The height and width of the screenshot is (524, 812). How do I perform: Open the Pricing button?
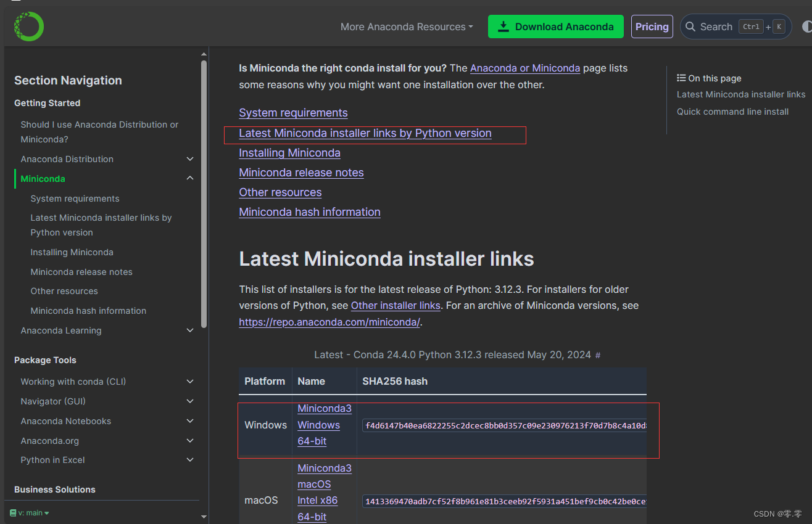pos(652,27)
